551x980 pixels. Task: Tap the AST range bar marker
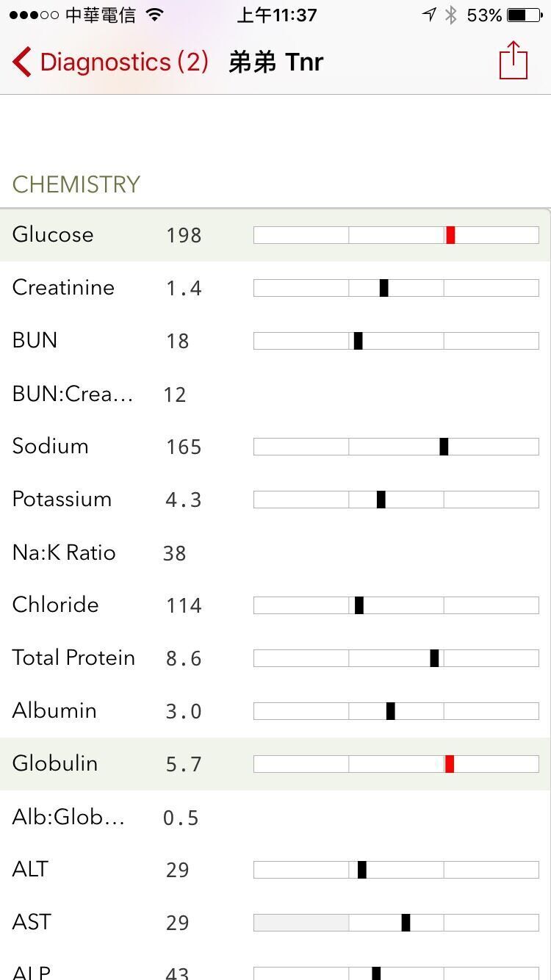pos(406,923)
